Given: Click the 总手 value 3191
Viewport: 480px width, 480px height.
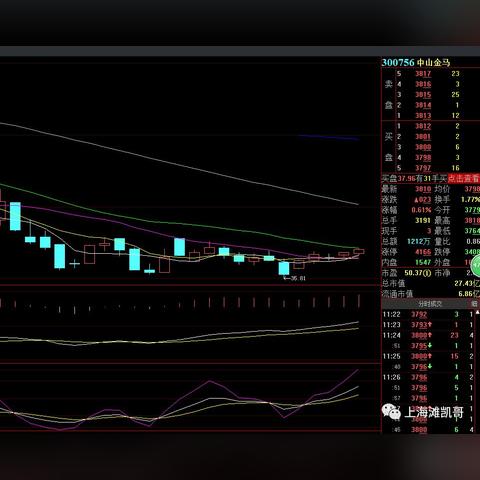Looking at the screenshot, I should click(x=423, y=220).
